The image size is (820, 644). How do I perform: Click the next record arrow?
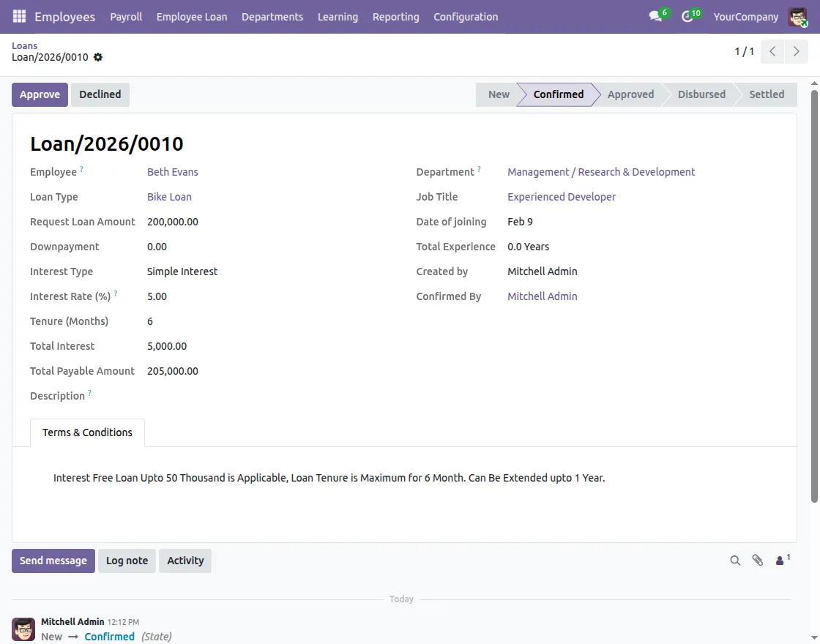click(x=797, y=51)
